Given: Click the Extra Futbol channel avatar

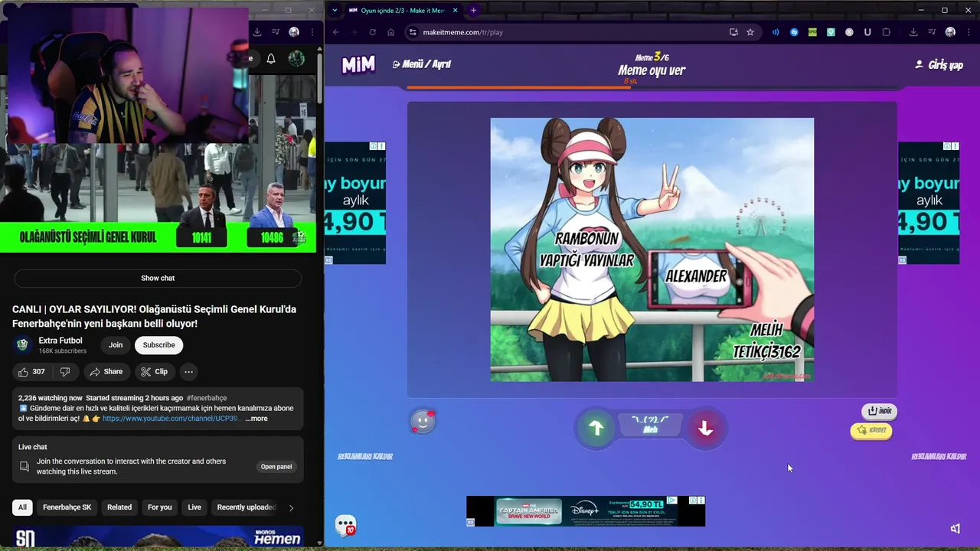Looking at the screenshot, I should (22, 345).
